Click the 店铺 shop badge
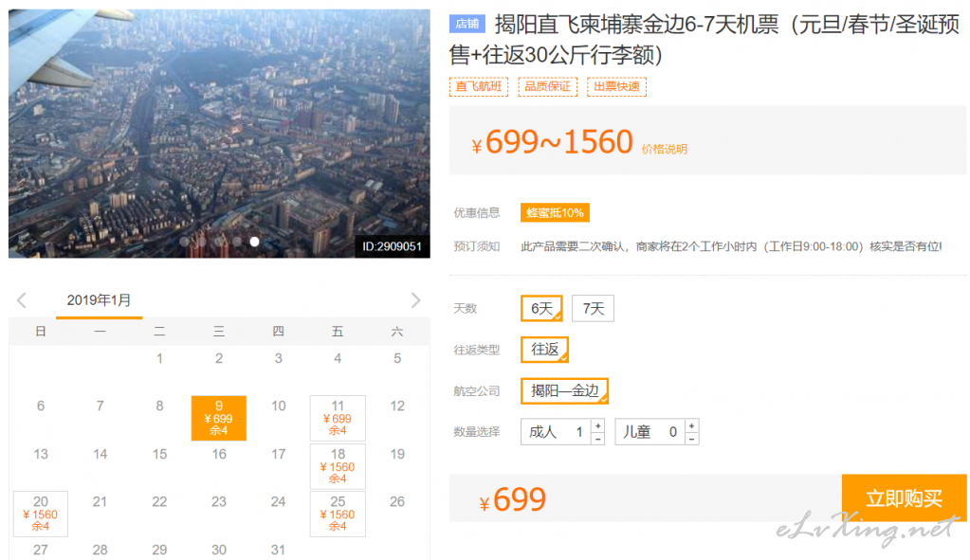970x560 pixels. tap(467, 24)
